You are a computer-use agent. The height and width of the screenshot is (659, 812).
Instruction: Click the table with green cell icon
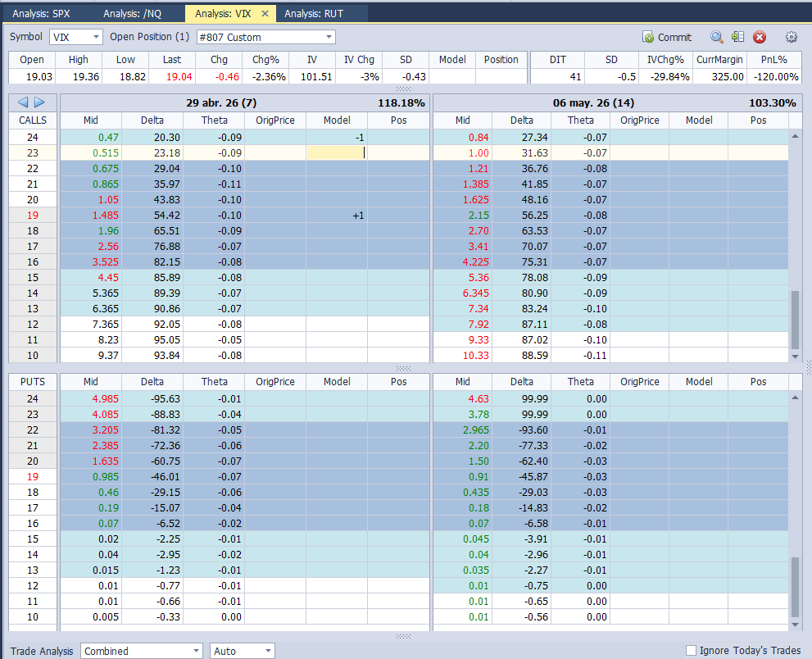[737, 37]
